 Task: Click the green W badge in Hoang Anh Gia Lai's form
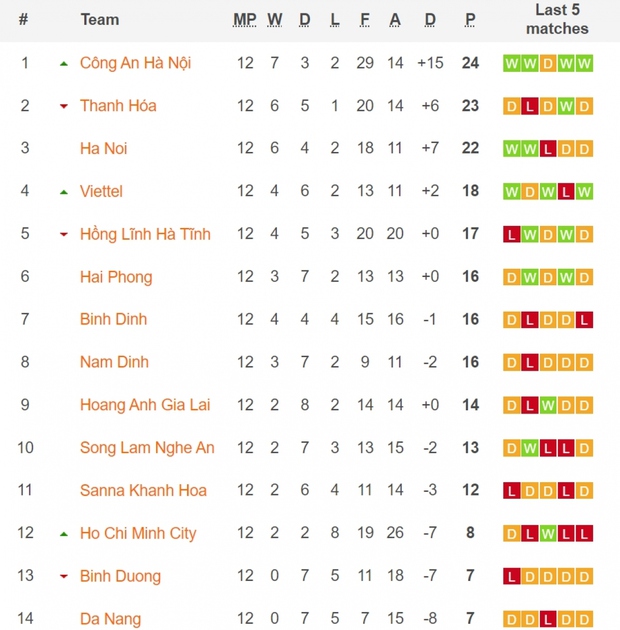point(548,406)
